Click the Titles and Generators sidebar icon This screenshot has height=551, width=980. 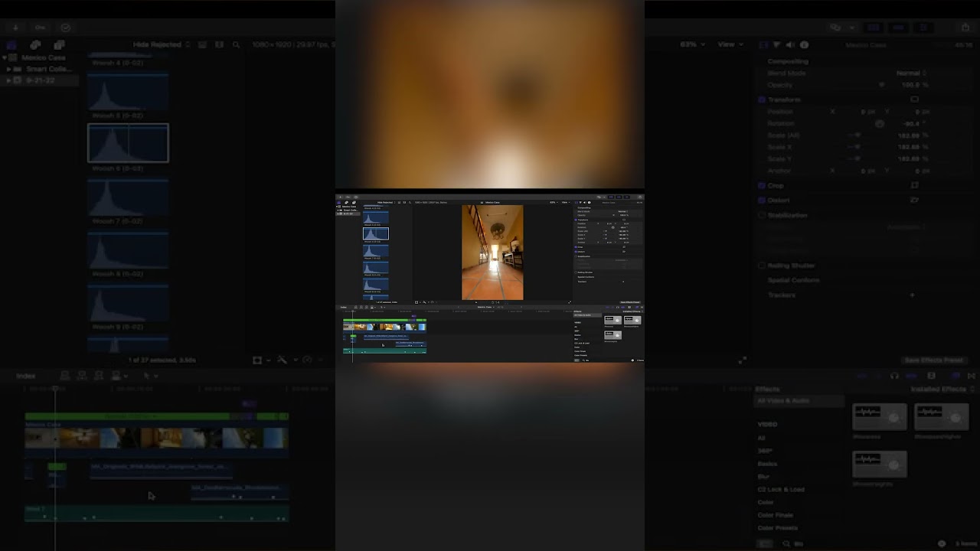click(59, 45)
